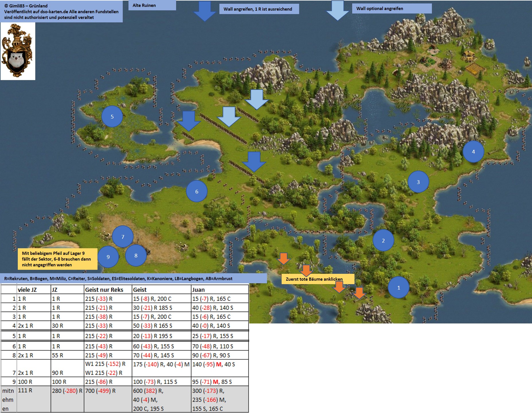Select camp marker 2 on the map
This screenshot has width=532, height=413.
point(383,241)
